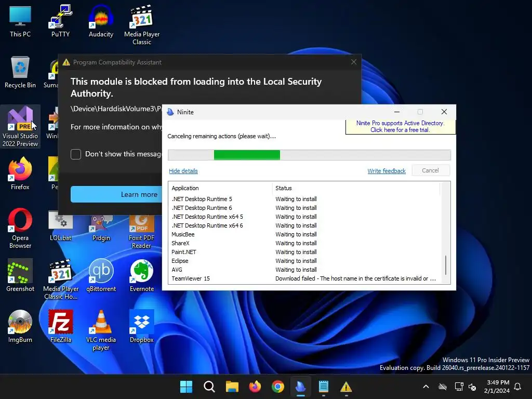
Task: Click Learn more in Compatibility Assistant
Action: click(x=116, y=194)
